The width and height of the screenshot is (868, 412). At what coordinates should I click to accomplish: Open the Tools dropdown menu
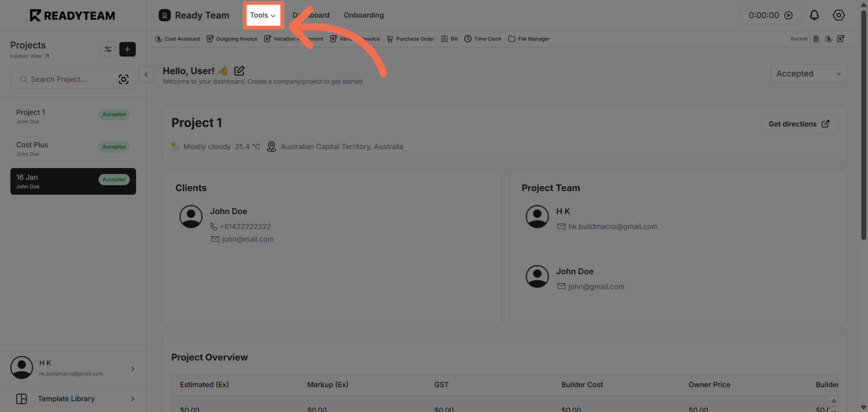tap(263, 15)
